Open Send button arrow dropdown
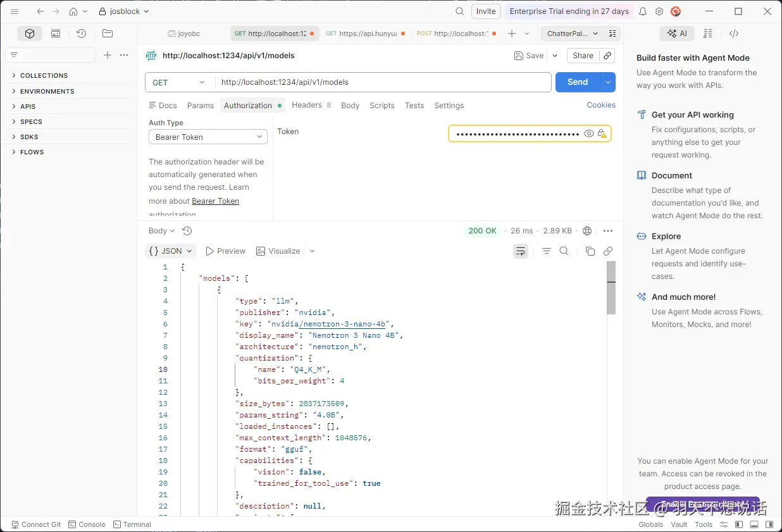The image size is (782, 532). coord(608,82)
